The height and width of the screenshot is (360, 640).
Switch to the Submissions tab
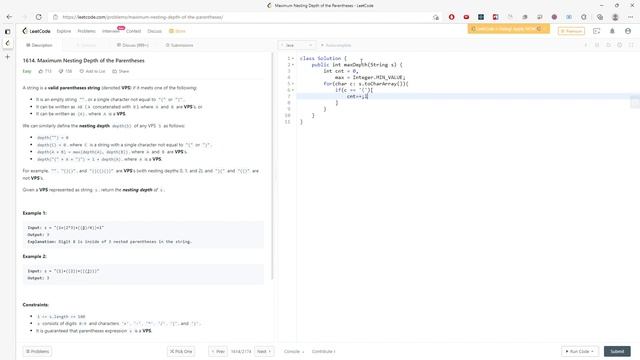180,45
